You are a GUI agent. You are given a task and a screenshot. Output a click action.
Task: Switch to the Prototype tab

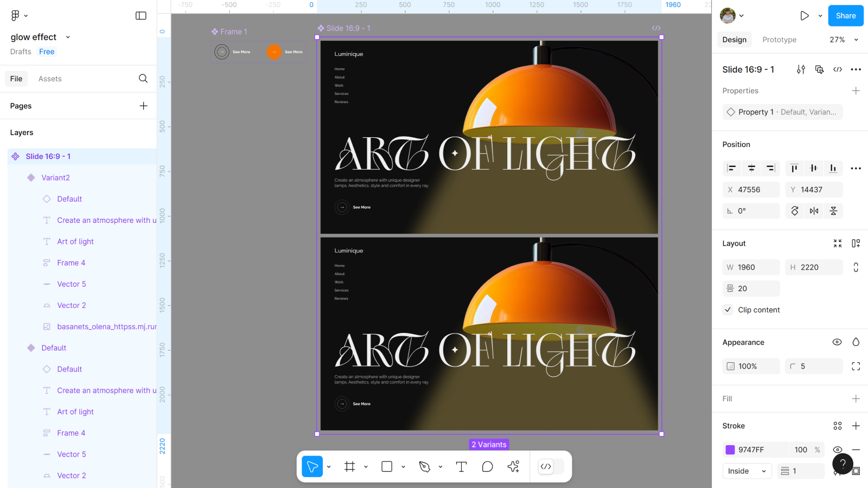pyautogui.click(x=779, y=40)
